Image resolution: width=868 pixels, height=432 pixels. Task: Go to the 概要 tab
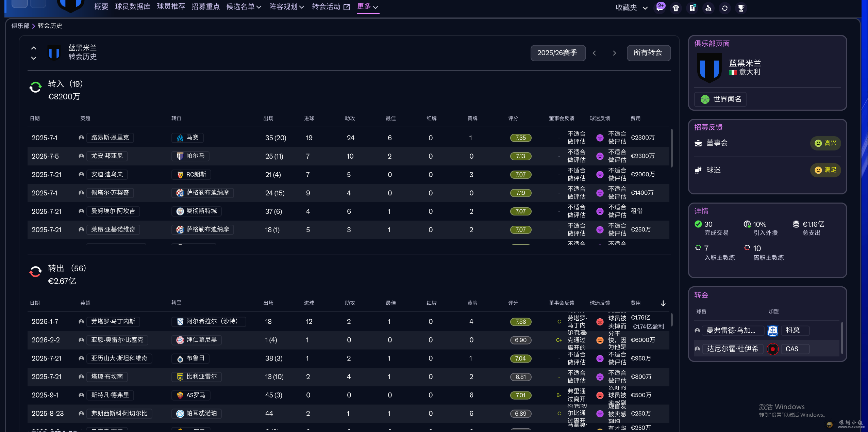(101, 7)
